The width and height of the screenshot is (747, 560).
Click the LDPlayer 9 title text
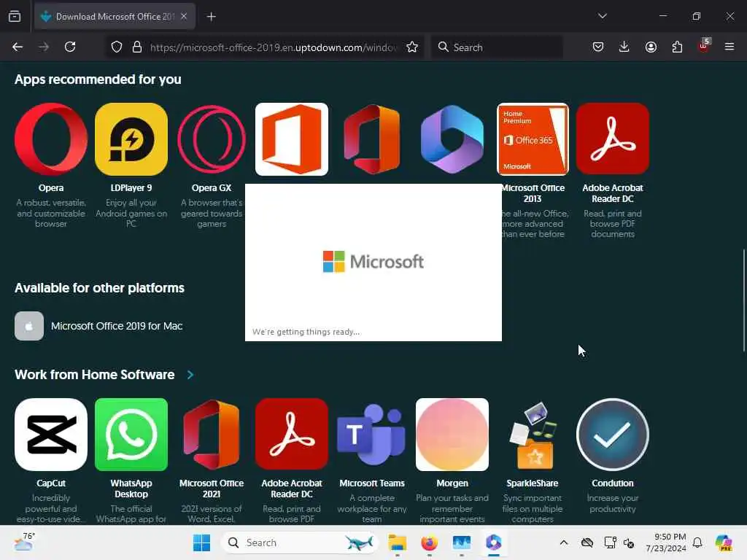coord(131,188)
